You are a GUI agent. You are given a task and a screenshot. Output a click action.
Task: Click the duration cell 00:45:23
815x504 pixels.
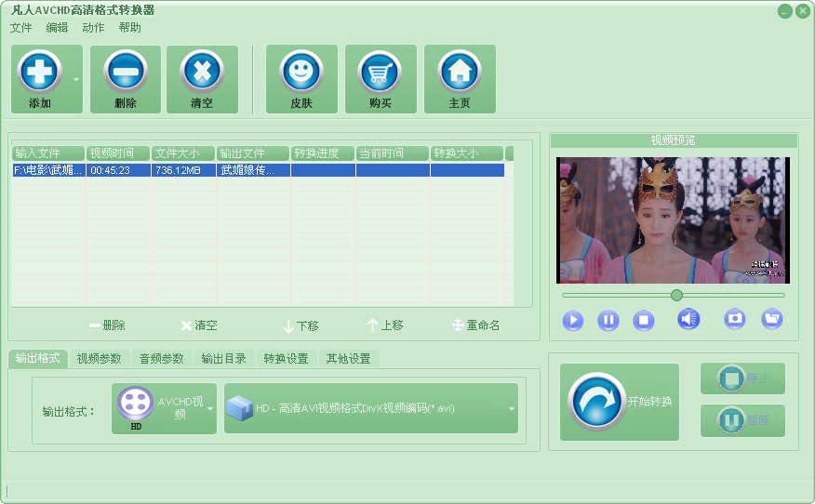[x=118, y=170]
